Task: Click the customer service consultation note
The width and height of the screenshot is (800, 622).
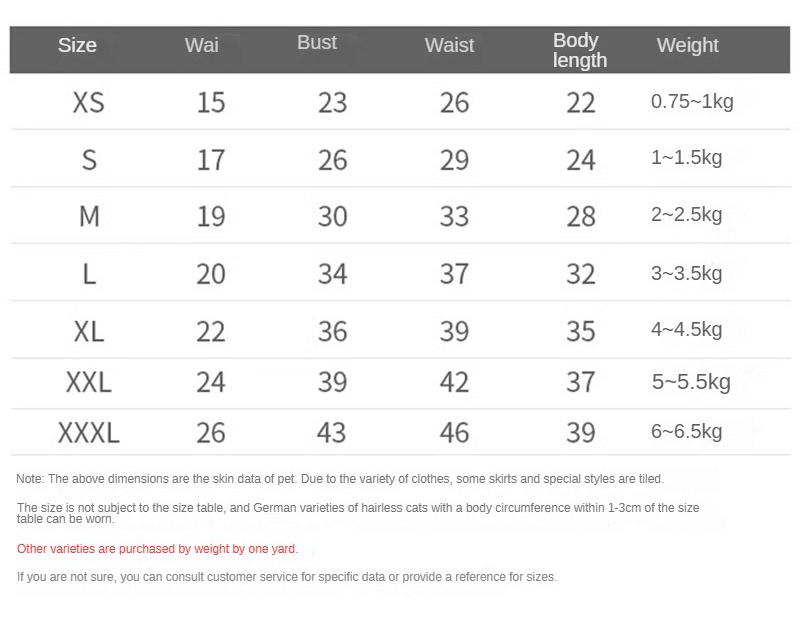Action: 287,577
